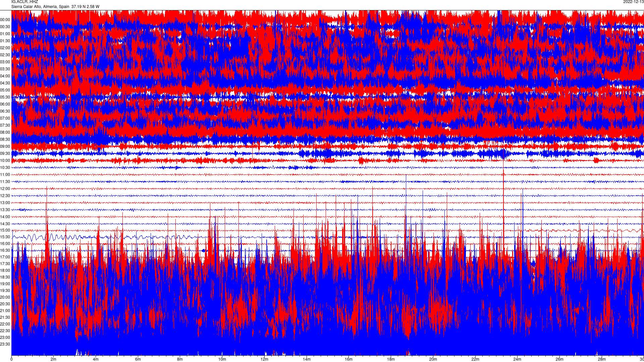Click the 14m tick on minute axis
Screen dimensions: 644x362
[x=307, y=359]
